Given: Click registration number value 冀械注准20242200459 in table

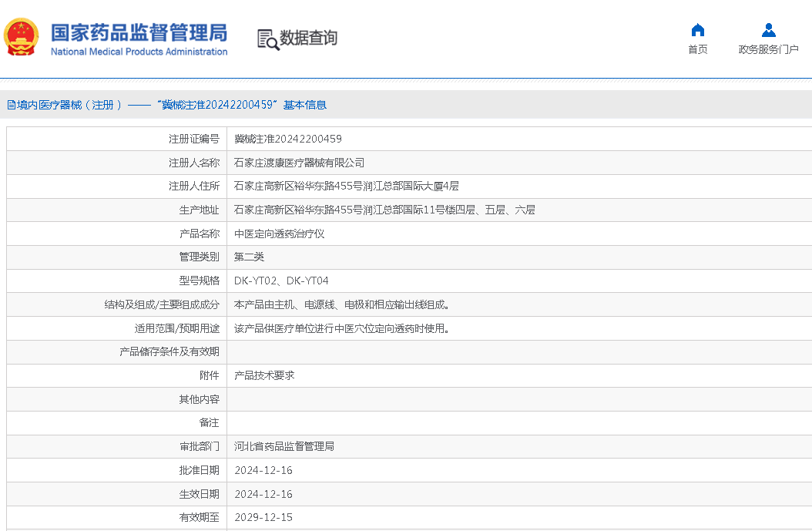Looking at the screenshot, I should pyautogui.click(x=287, y=139).
